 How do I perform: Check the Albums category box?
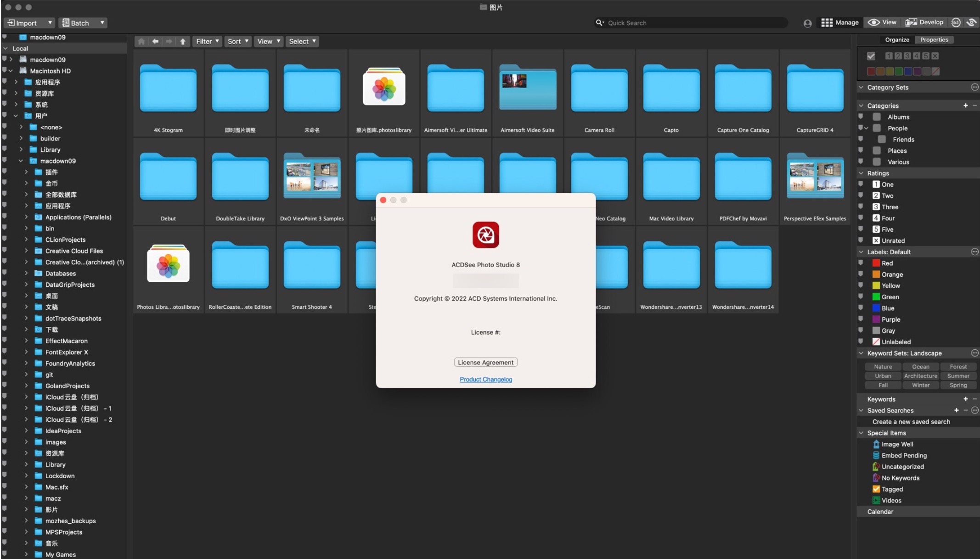[x=877, y=117]
